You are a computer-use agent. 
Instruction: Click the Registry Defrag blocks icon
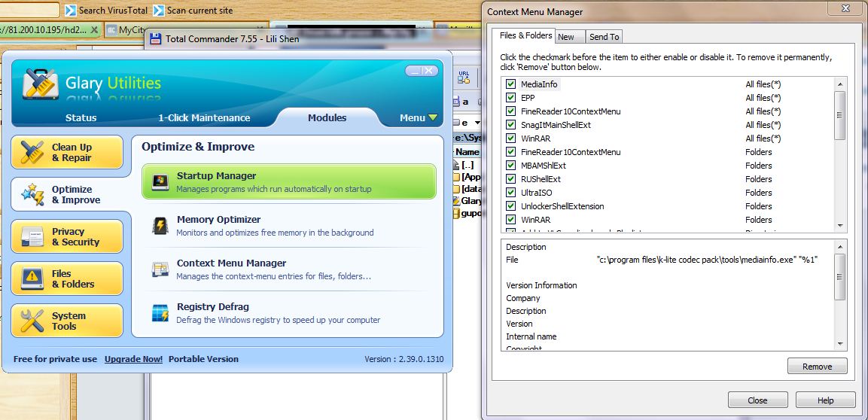pyautogui.click(x=160, y=312)
